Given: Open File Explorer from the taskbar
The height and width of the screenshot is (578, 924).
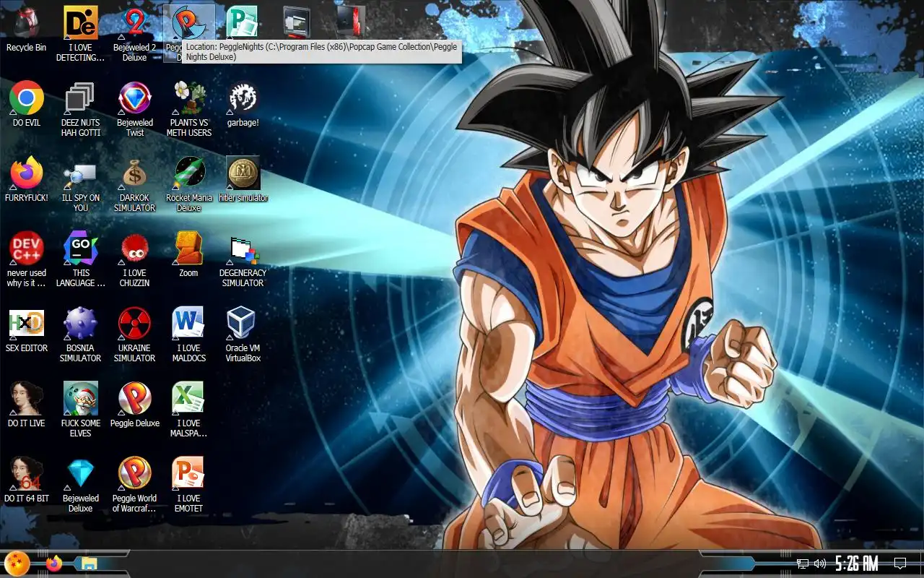Looking at the screenshot, I should [90, 564].
